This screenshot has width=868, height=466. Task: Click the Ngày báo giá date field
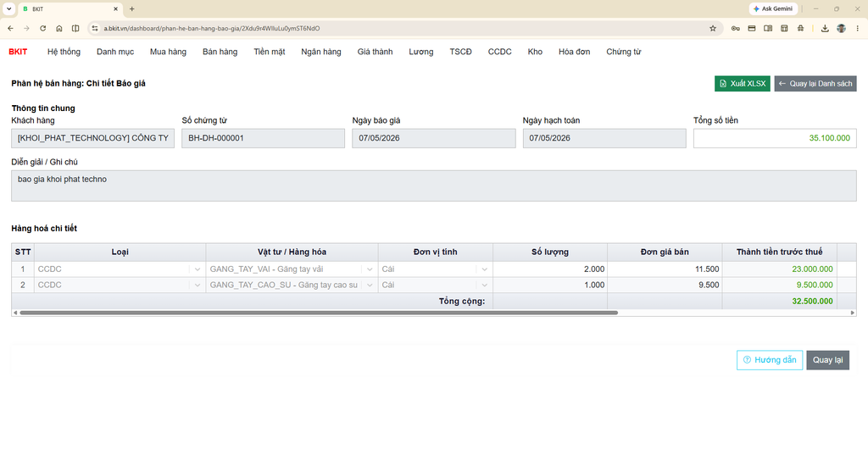point(433,138)
